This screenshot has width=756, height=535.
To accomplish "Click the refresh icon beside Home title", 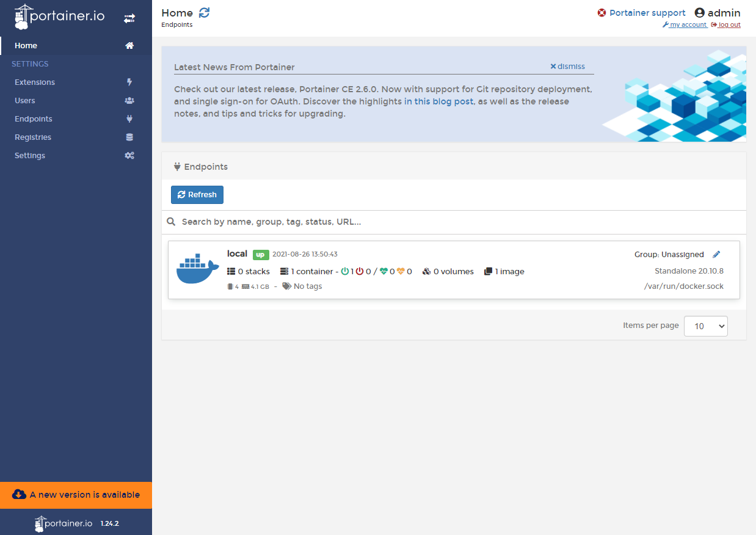I will point(205,13).
